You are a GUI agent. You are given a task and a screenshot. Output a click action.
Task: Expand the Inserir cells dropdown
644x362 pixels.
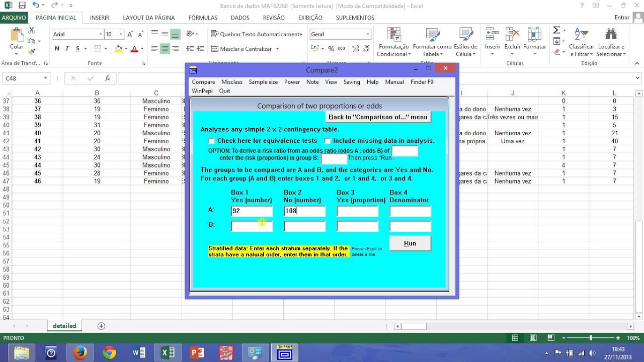tap(493, 54)
